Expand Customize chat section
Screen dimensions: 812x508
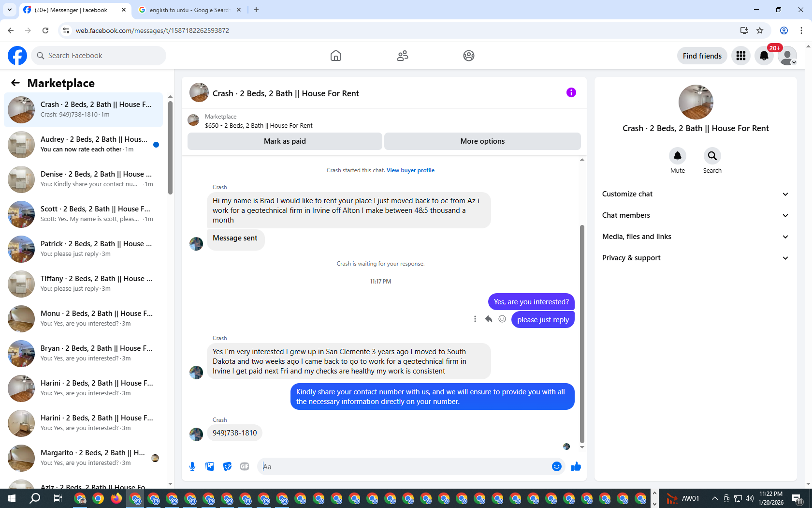[696, 194]
